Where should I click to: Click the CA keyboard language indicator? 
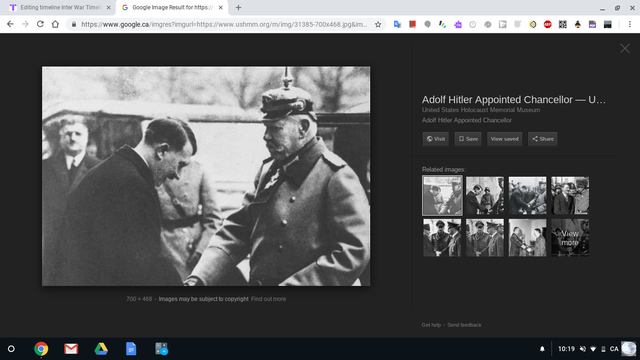point(614,349)
